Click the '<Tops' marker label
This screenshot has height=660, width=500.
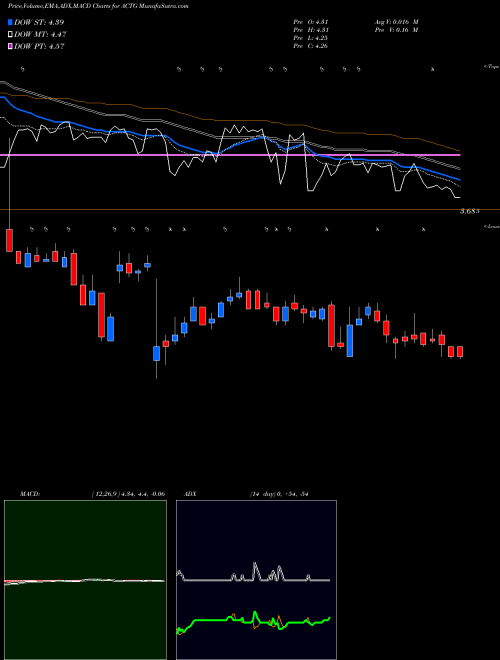492,67
